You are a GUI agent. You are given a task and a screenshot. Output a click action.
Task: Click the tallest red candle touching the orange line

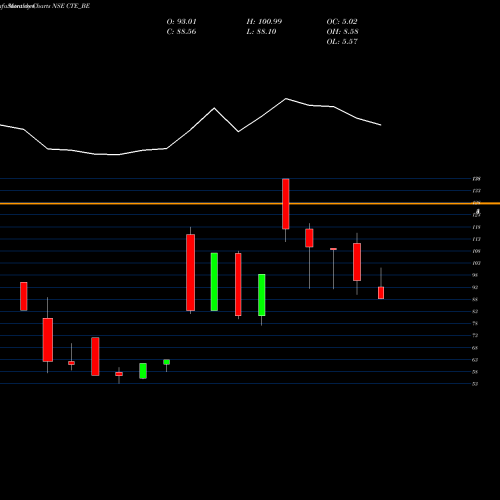click(x=286, y=204)
